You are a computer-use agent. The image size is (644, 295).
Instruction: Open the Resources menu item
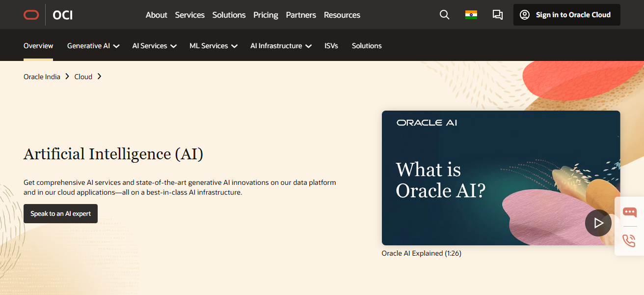pos(342,15)
